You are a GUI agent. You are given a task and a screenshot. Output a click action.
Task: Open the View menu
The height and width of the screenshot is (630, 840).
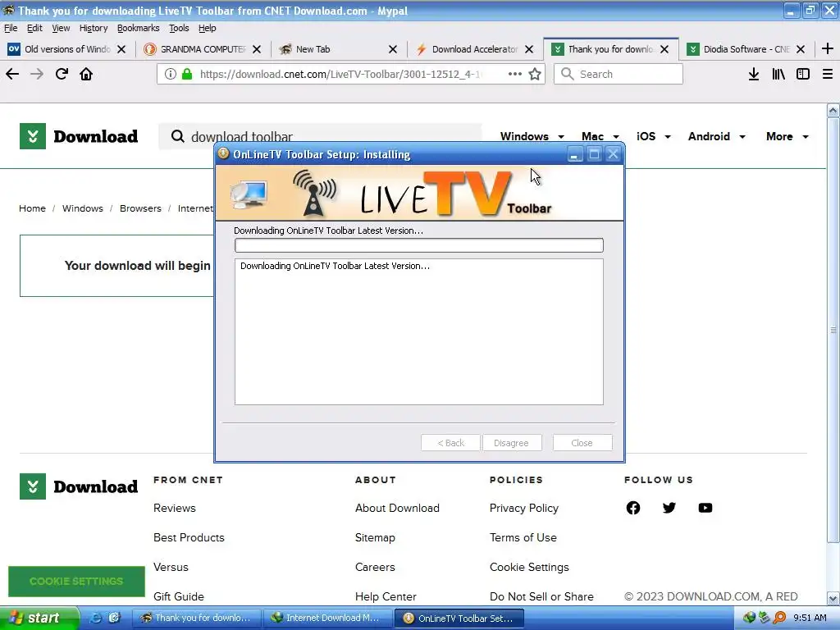pos(61,28)
